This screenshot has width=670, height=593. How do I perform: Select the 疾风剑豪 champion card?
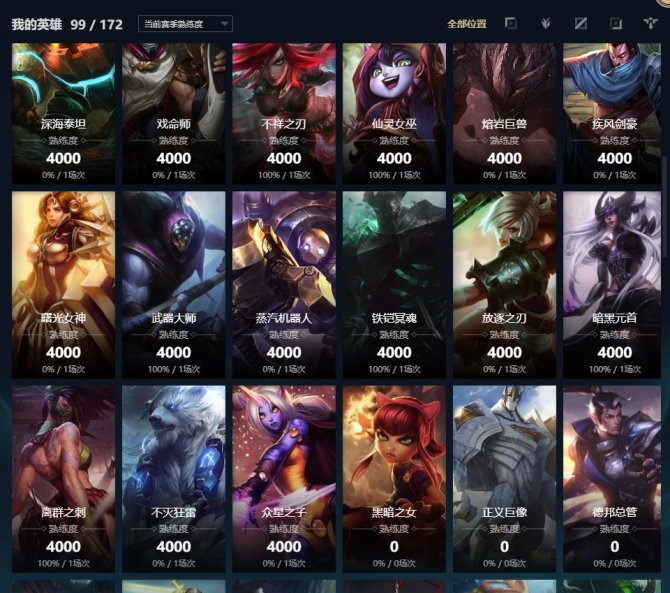tap(612, 113)
